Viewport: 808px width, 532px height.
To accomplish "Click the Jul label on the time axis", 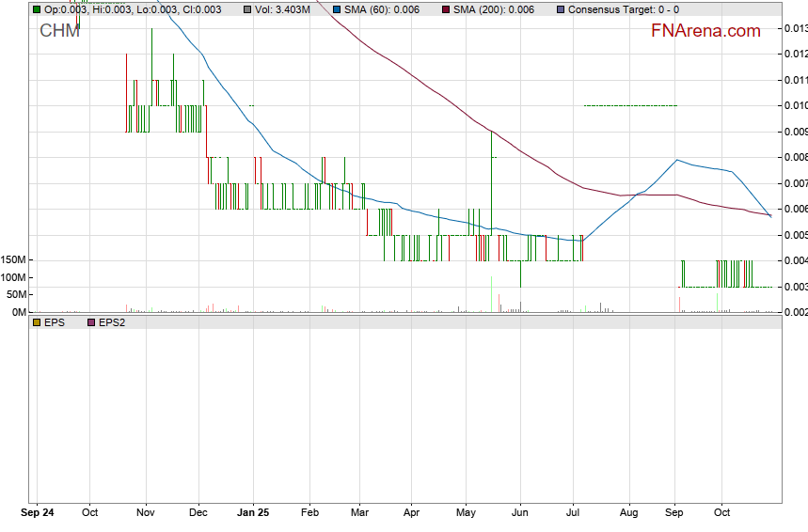I will pos(573,513).
